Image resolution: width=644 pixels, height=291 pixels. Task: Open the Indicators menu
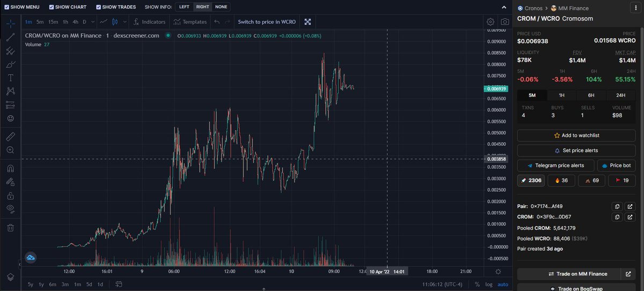149,22
